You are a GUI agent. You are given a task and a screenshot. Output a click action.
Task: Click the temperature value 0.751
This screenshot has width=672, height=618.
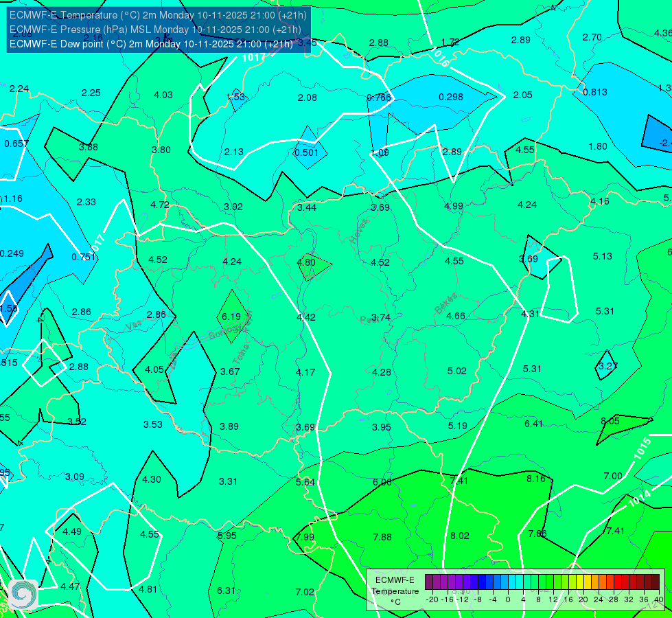84,257
